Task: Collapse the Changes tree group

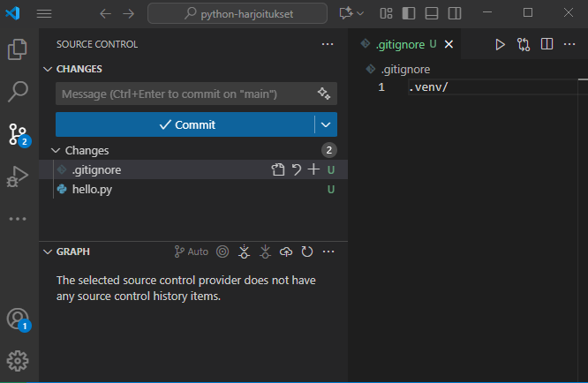Action: [56, 150]
